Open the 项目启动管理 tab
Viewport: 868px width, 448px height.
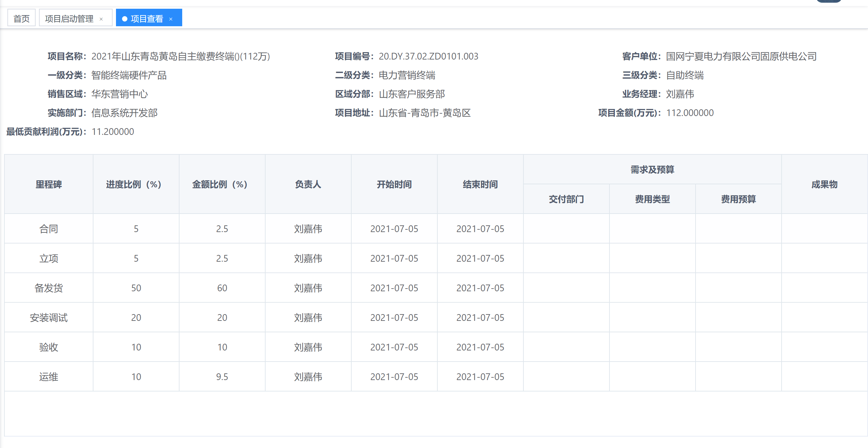[69, 18]
